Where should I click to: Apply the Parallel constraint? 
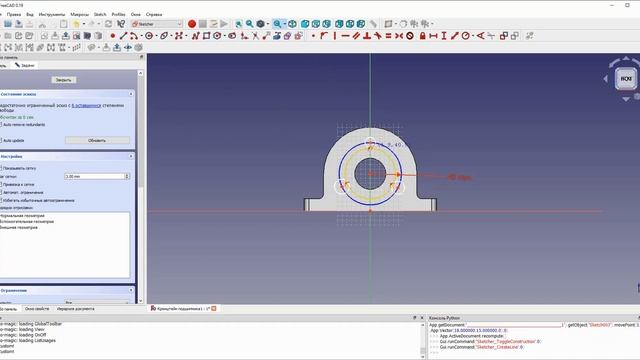[x=356, y=36]
